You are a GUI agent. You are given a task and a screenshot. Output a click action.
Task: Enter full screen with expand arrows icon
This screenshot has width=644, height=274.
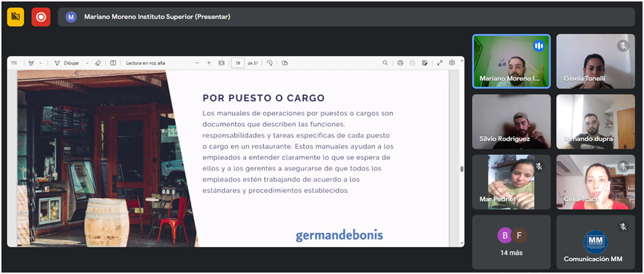pos(439,63)
